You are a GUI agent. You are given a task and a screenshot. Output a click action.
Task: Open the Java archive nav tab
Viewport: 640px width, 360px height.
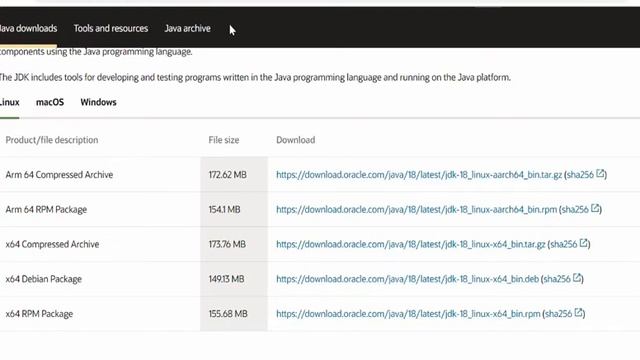pyautogui.click(x=187, y=28)
